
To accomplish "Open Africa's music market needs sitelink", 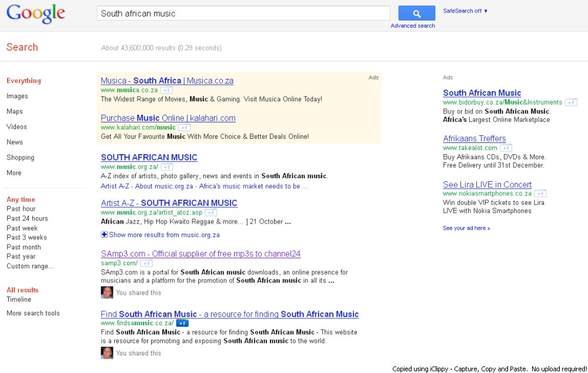I will coord(253,186).
